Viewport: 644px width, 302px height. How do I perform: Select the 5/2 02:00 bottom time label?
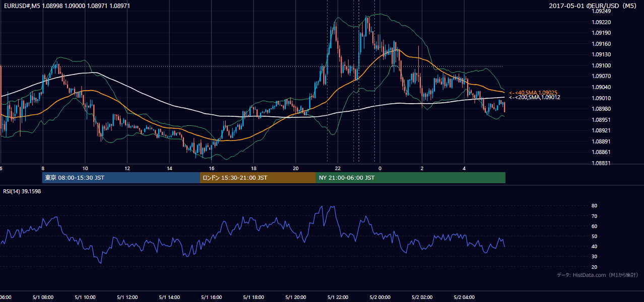422,297
